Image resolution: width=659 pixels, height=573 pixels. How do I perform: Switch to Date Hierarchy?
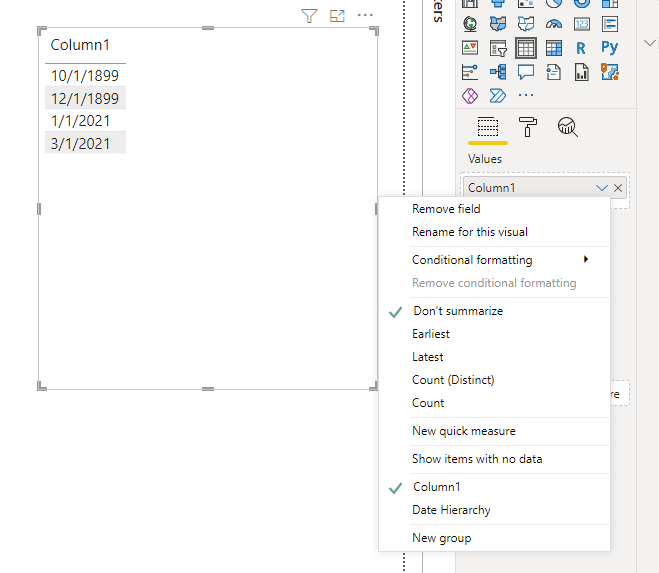[x=451, y=510]
